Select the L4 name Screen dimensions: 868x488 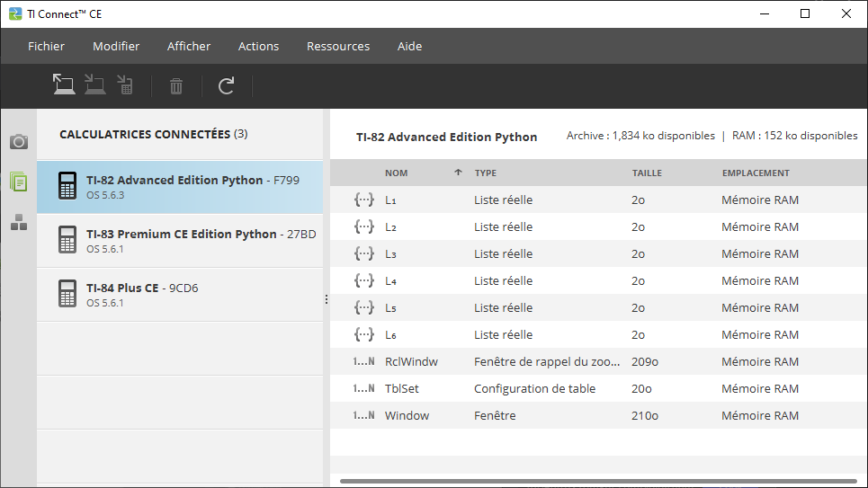[x=390, y=281]
